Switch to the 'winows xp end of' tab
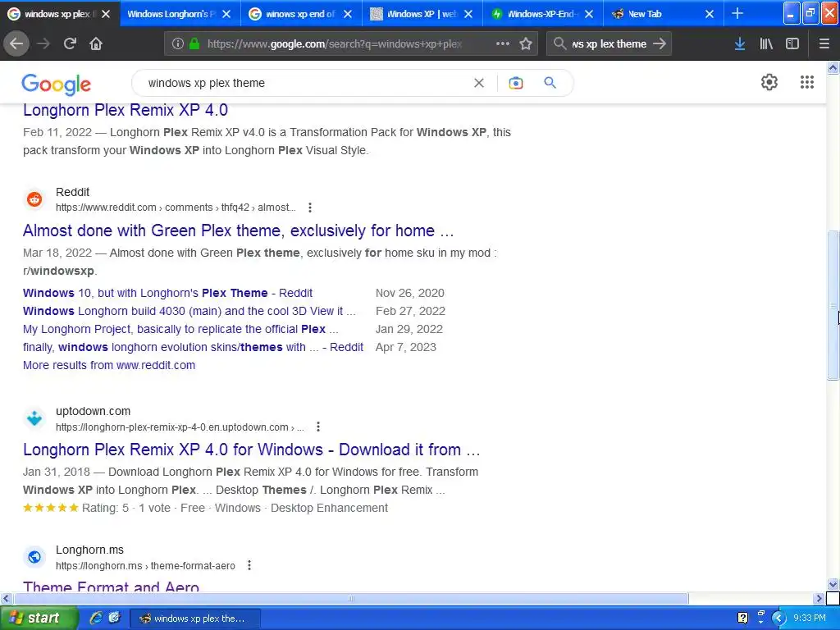Image resolution: width=840 pixels, height=630 pixels. click(x=300, y=14)
